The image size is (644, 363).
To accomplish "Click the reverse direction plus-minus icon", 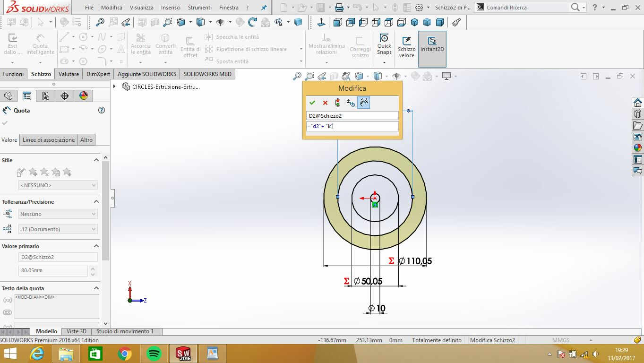I will [x=351, y=103].
